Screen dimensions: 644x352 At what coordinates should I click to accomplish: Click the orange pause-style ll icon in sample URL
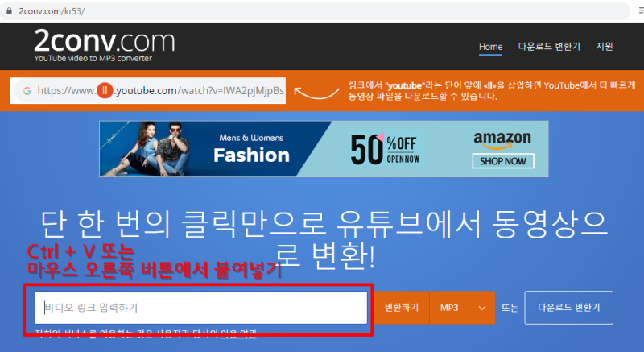click(x=105, y=90)
